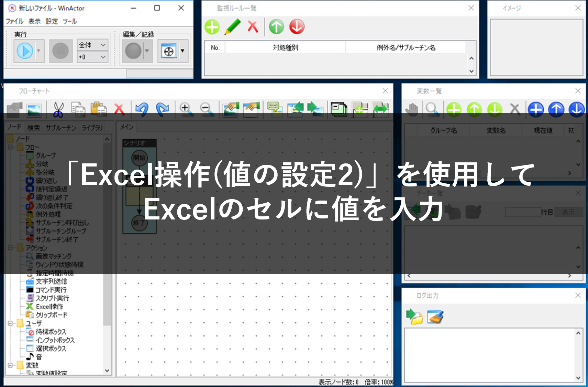Select the 選択ボックス node
588x387 pixels.
51,348
